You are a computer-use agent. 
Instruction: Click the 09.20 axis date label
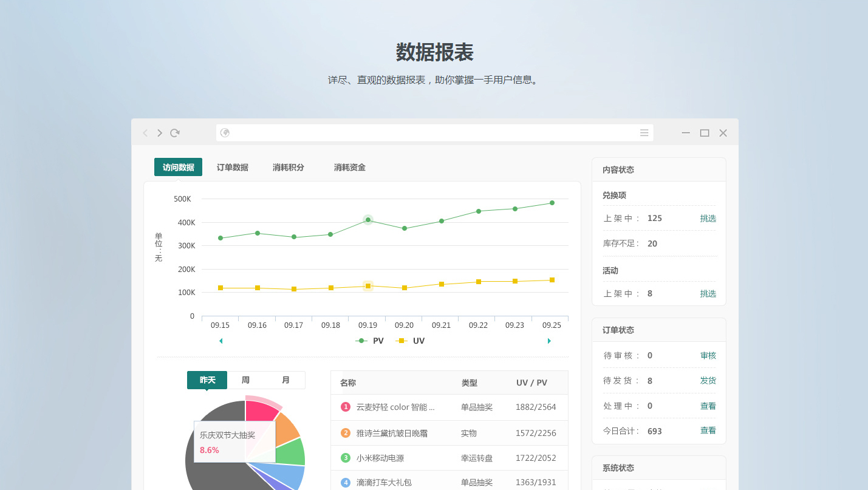pyautogui.click(x=404, y=325)
